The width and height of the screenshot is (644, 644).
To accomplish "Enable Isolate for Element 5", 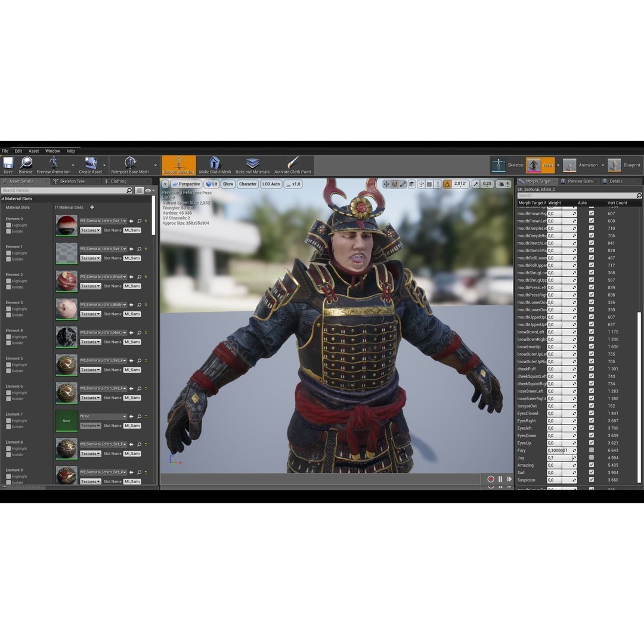I will 8,371.
